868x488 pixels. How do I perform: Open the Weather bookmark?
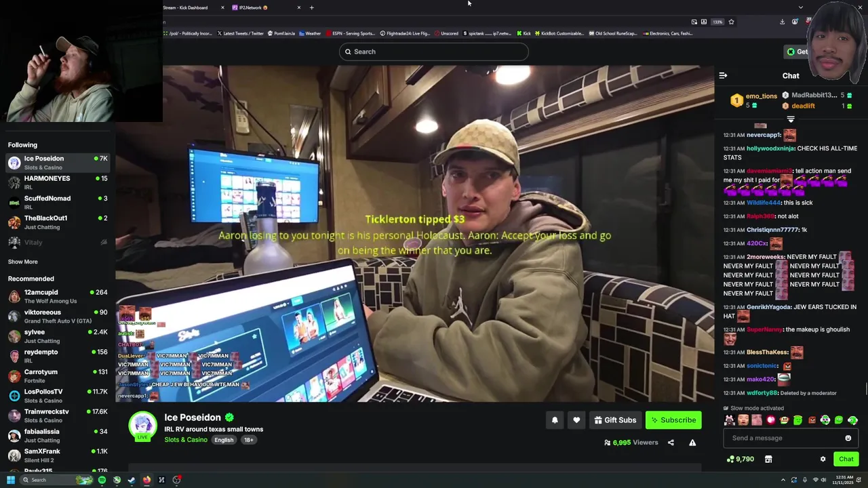coord(309,33)
